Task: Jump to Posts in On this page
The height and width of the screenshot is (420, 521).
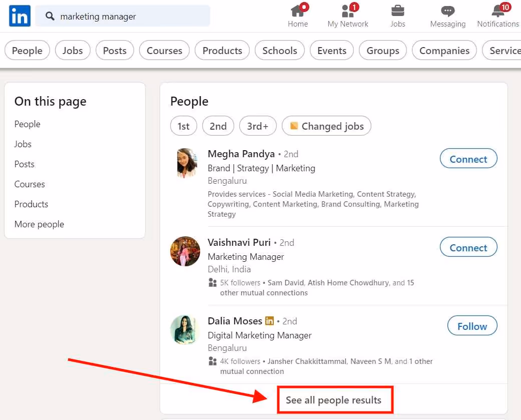Action: coord(24,164)
